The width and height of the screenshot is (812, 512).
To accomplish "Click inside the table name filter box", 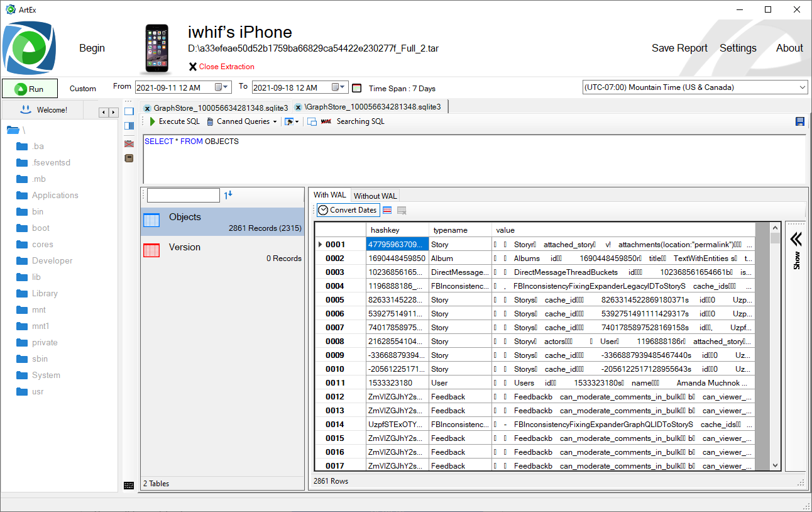I will tap(184, 195).
